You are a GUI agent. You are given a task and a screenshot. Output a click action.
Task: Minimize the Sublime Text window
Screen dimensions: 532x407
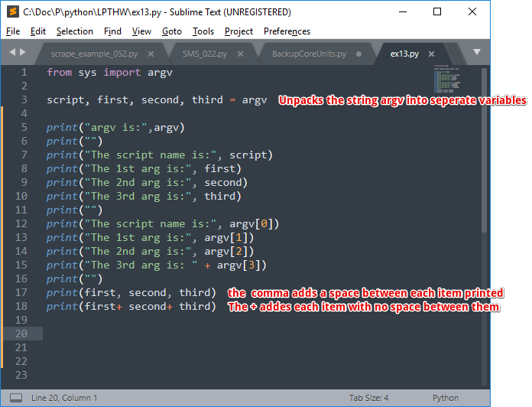403,12
